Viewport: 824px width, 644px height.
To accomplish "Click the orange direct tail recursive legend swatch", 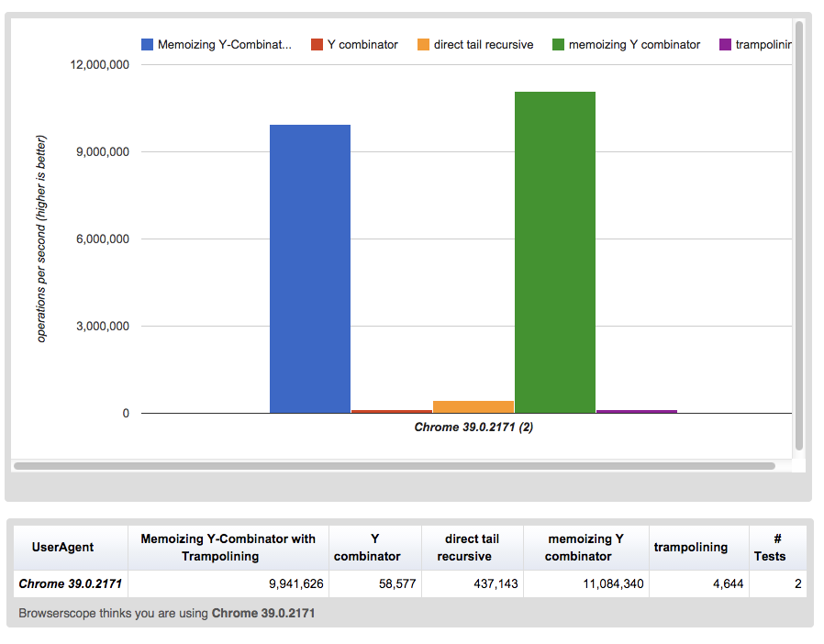I will [x=424, y=45].
